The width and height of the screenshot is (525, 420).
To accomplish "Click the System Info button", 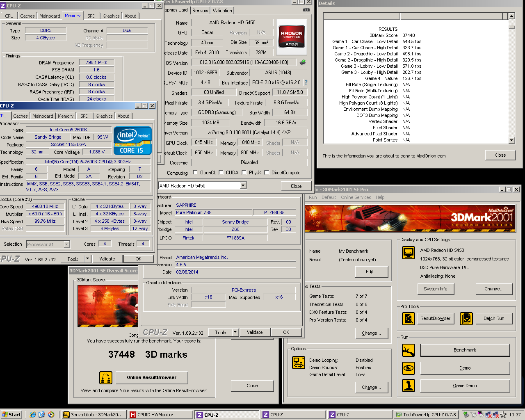I will (x=436, y=289).
